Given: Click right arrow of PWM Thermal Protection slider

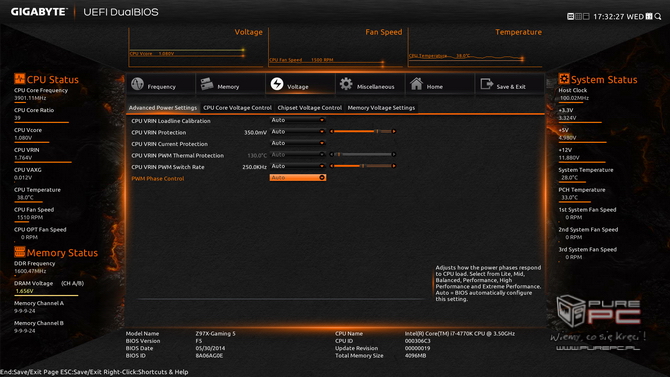Looking at the screenshot, I should 394,154.
